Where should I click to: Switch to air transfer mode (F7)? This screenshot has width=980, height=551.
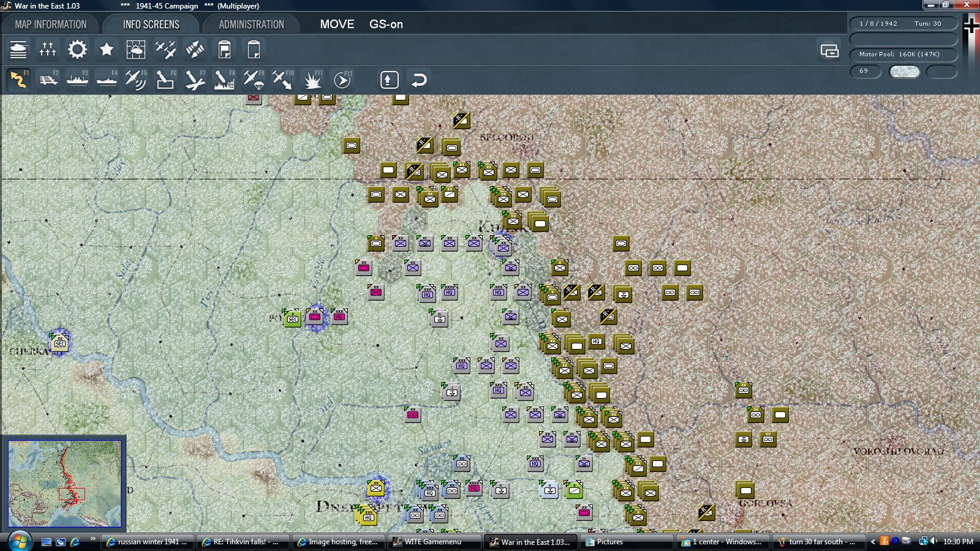pyautogui.click(x=194, y=78)
